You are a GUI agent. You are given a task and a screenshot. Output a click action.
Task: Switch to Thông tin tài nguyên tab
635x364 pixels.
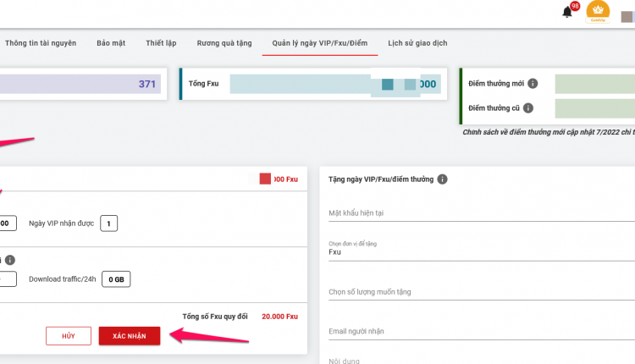pyautogui.click(x=41, y=43)
